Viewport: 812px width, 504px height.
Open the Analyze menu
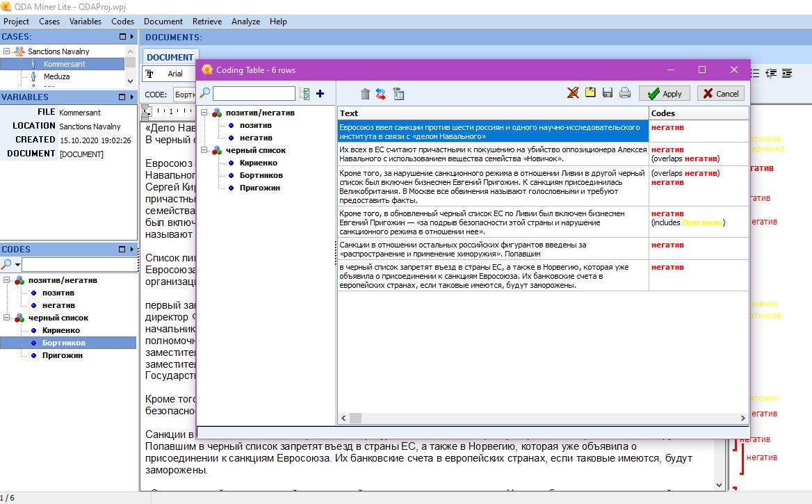coord(245,22)
